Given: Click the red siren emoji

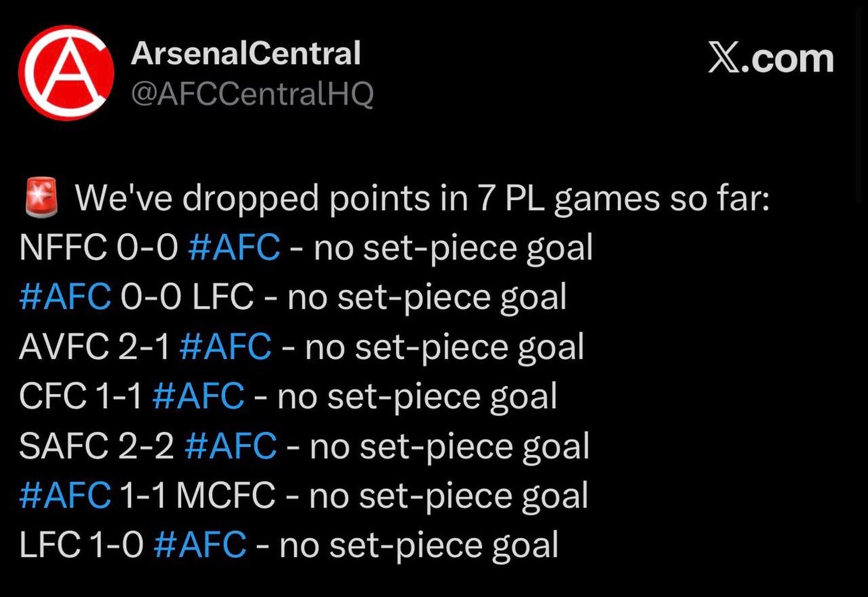Looking at the screenshot, I should (x=41, y=197).
